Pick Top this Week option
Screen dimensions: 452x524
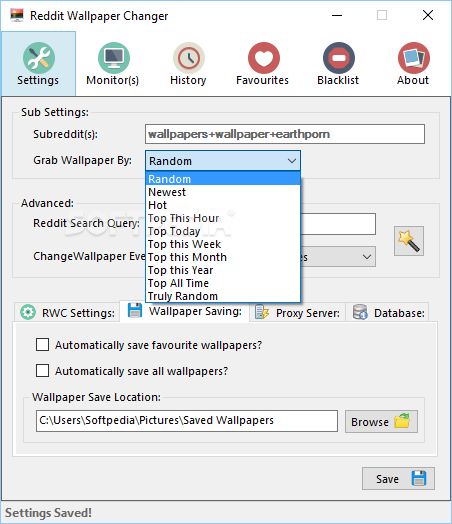(x=223, y=244)
